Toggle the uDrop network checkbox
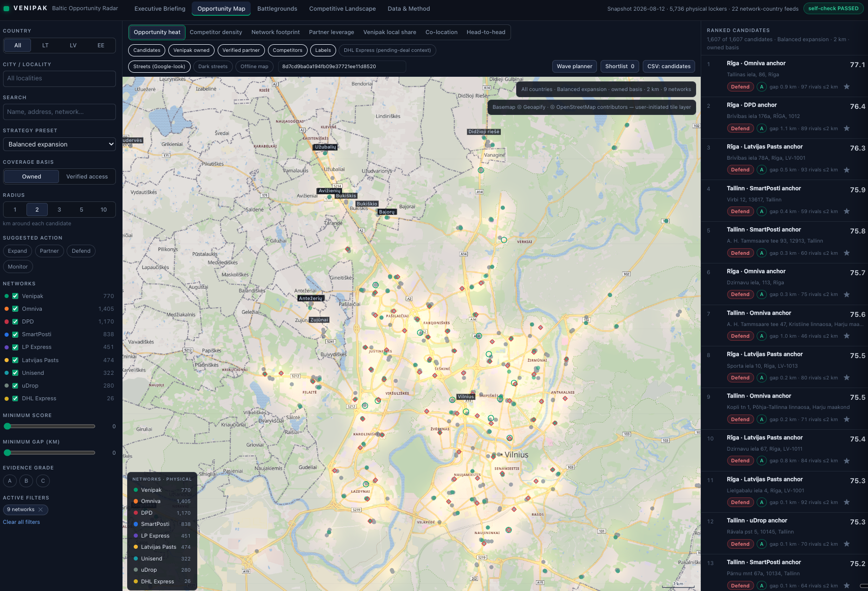The height and width of the screenshot is (591, 868). (15, 386)
